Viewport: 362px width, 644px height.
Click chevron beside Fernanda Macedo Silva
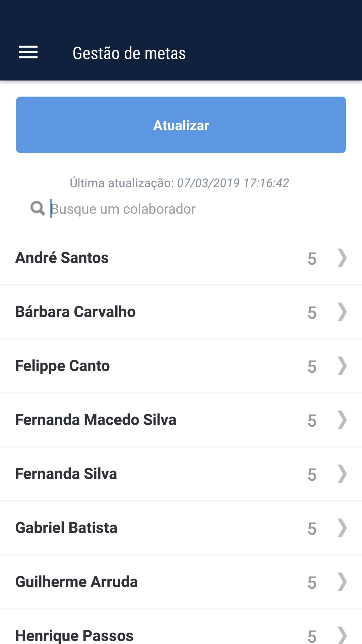click(x=342, y=420)
